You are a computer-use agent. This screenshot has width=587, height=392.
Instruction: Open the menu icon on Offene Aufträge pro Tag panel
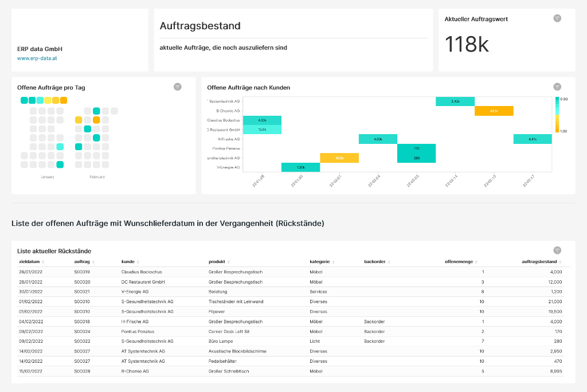click(178, 87)
